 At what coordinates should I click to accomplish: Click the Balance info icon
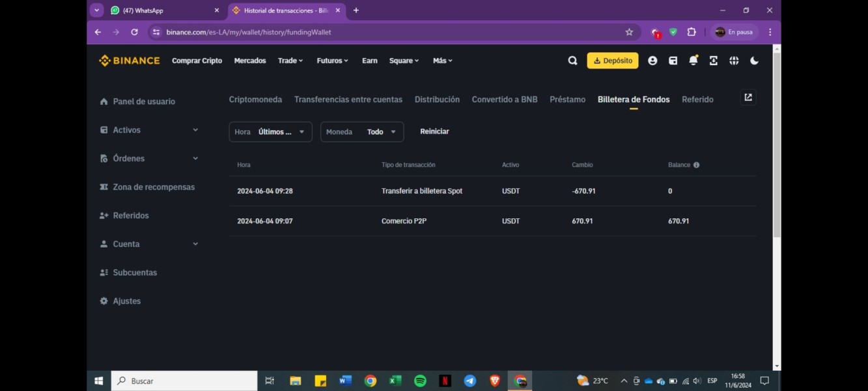coord(696,165)
